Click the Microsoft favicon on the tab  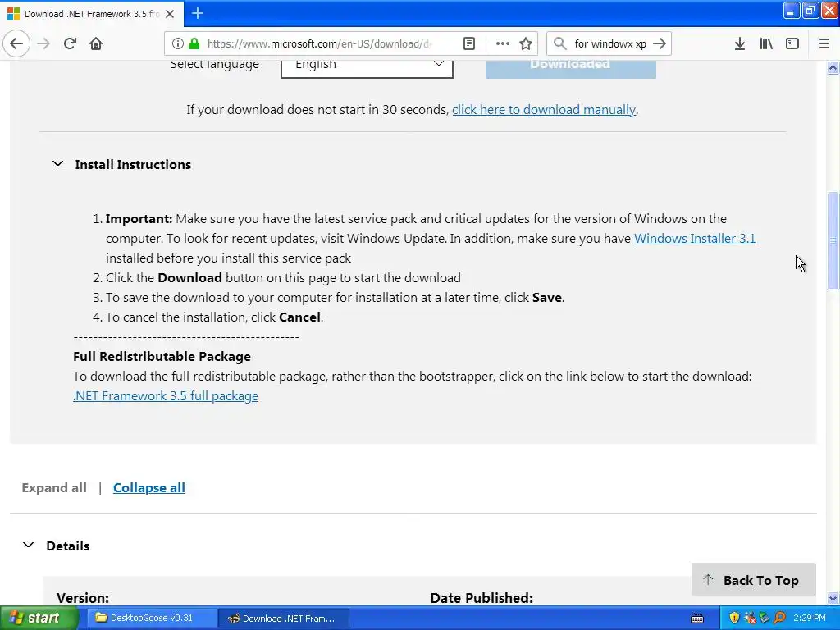click(x=13, y=14)
